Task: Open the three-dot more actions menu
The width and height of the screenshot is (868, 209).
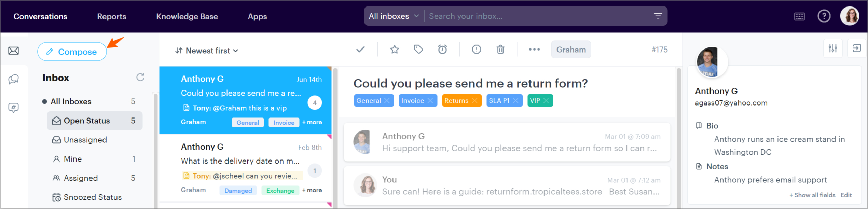Action: (534, 50)
